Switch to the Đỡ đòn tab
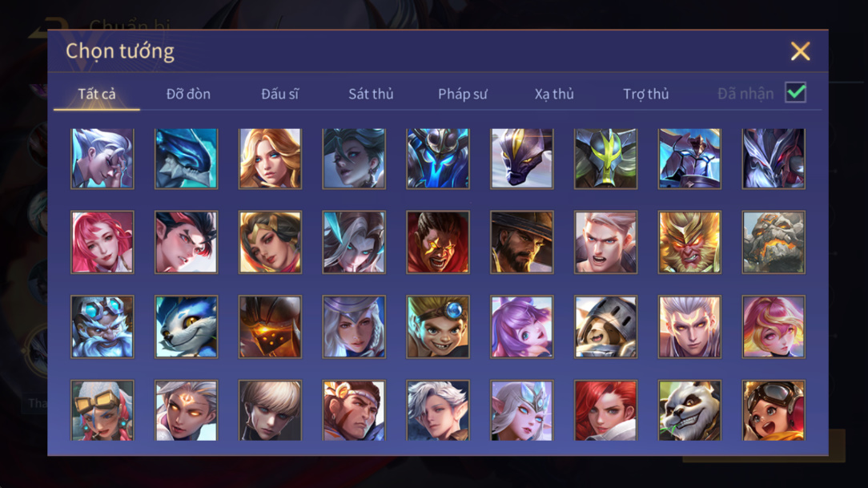Image resolution: width=868 pixels, height=488 pixels. tap(188, 95)
